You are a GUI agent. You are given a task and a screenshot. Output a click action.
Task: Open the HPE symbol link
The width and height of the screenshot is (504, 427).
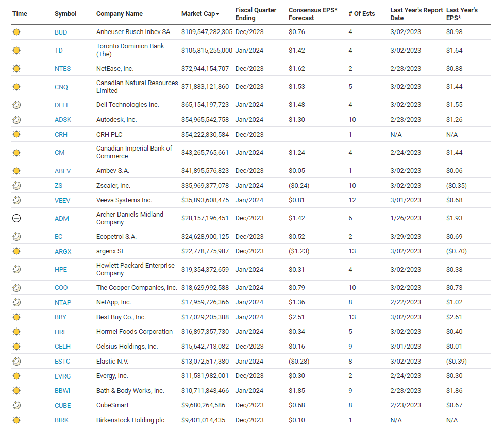(x=61, y=269)
